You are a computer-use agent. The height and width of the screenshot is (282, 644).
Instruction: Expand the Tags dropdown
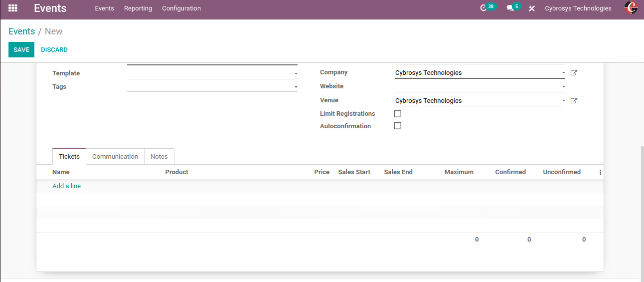(296, 87)
